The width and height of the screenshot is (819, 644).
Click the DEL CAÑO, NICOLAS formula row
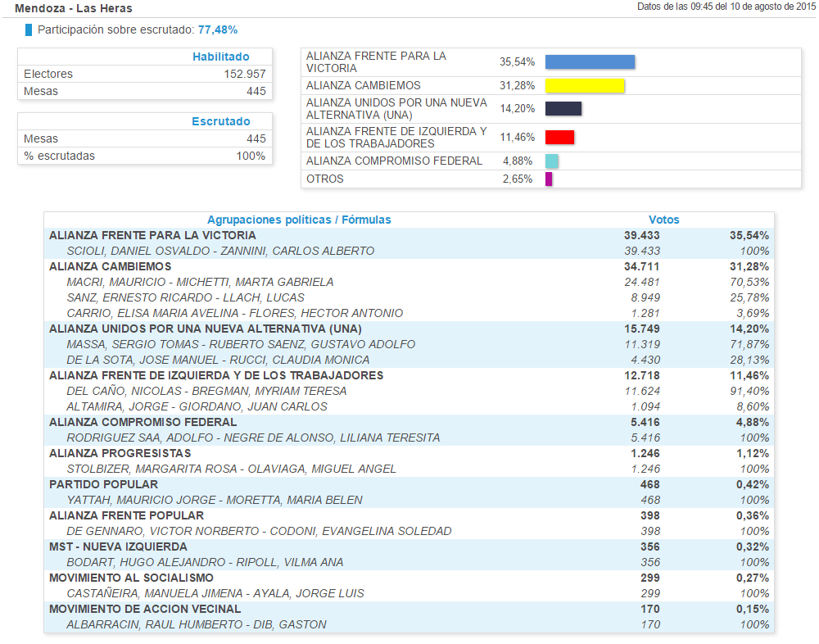(x=206, y=391)
